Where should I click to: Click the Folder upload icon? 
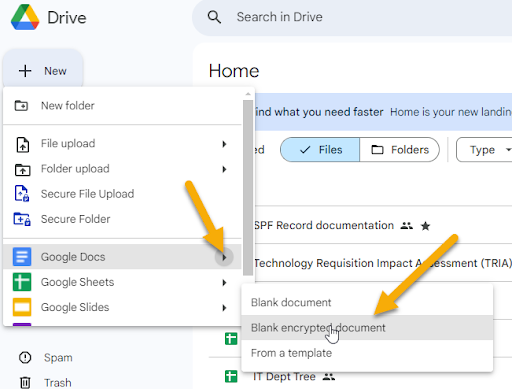[23, 169]
